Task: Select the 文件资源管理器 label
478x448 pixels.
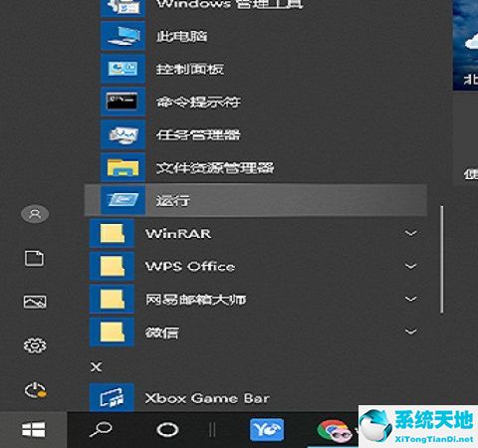Action: point(215,167)
